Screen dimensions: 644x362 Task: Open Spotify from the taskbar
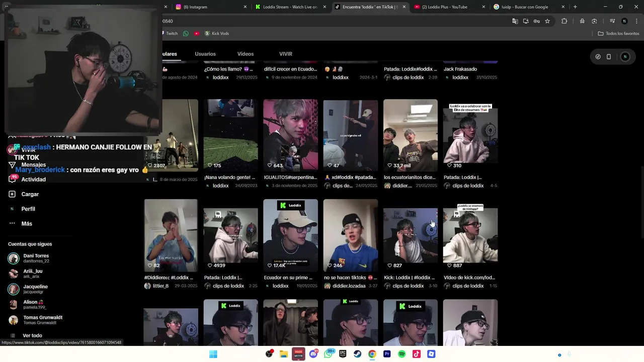tap(401, 354)
